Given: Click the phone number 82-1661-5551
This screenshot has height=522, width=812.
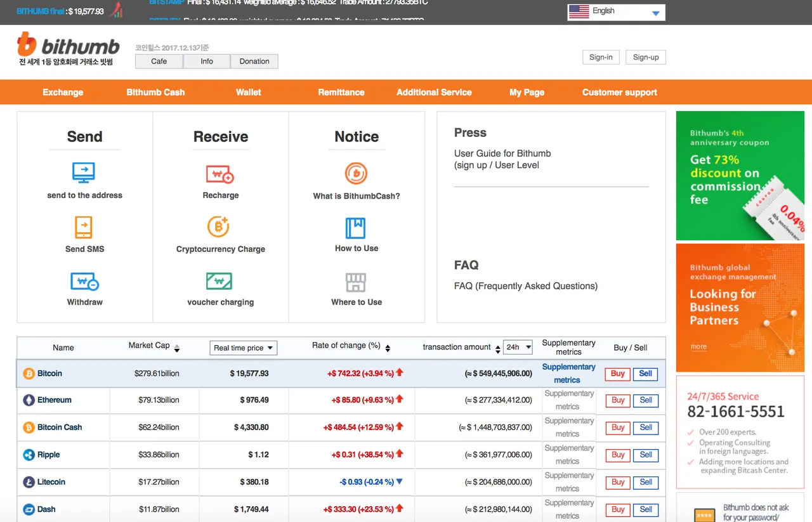Looking at the screenshot, I should tap(736, 412).
